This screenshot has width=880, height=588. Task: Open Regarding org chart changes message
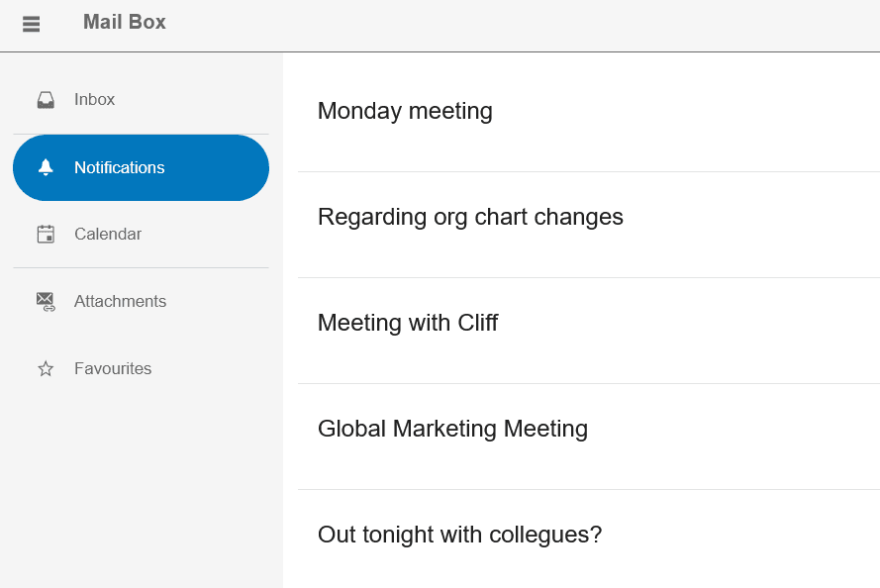470,217
